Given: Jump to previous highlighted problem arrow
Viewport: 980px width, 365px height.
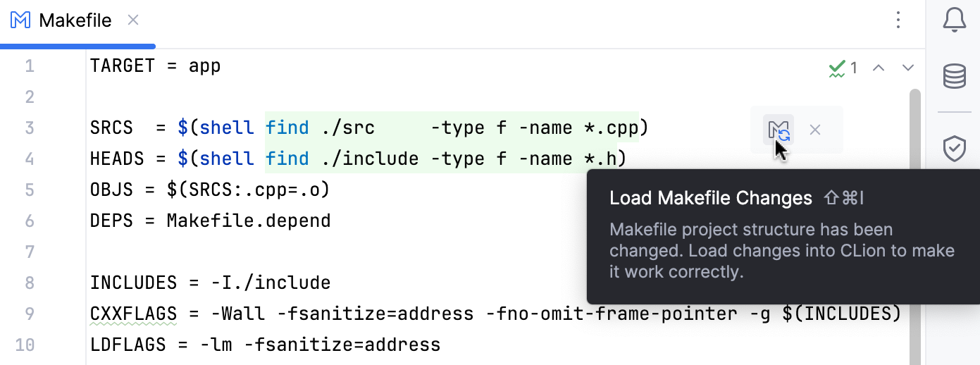Looking at the screenshot, I should pyautogui.click(x=879, y=68).
